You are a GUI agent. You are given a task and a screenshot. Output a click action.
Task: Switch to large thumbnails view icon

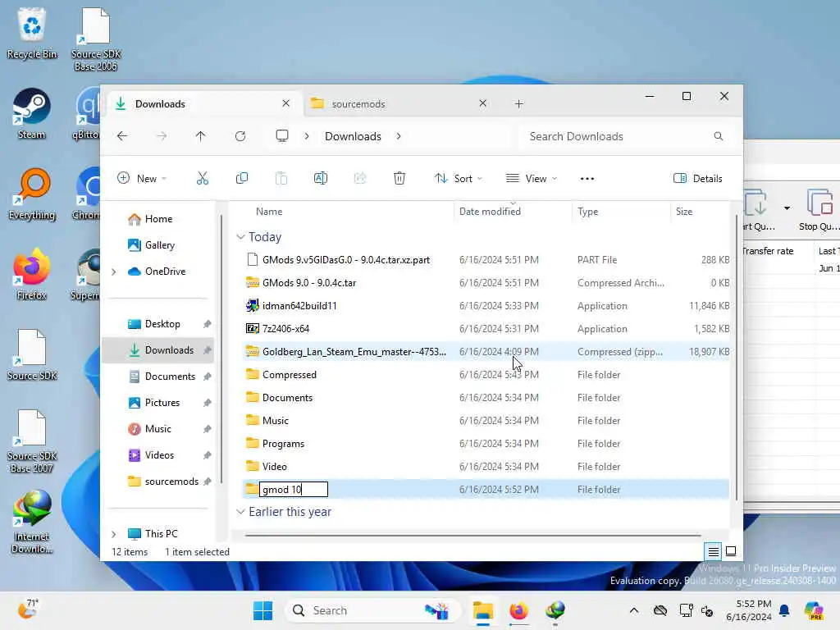pyautogui.click(x=731, y=551)
